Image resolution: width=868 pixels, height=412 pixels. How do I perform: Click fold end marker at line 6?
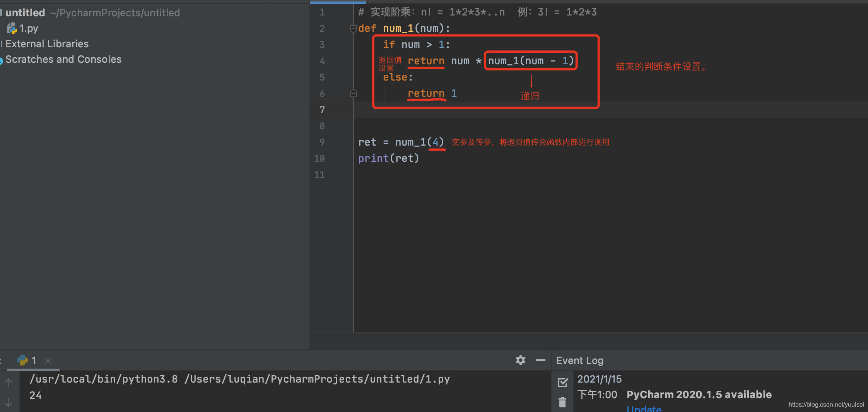[x=353, y=93]
